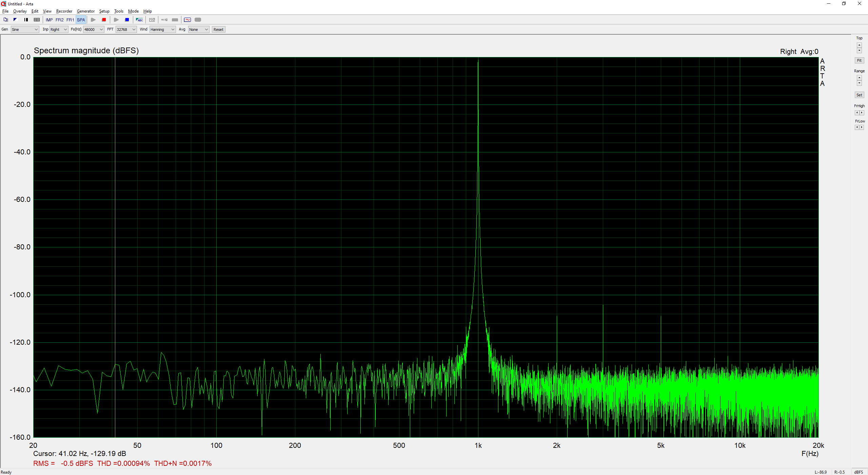
Task: Open the Avg averaging dropdown
Action: pyautogui.click(x=199, y=30)
